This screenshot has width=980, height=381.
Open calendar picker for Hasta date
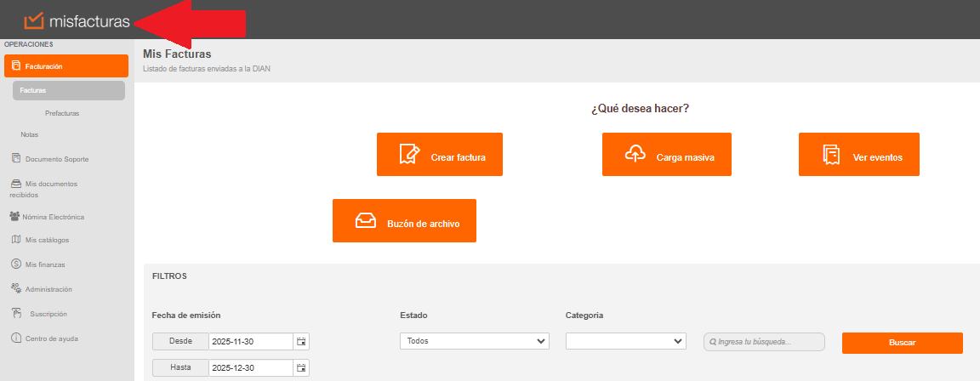pyautogui.click(x=301, y=367)
